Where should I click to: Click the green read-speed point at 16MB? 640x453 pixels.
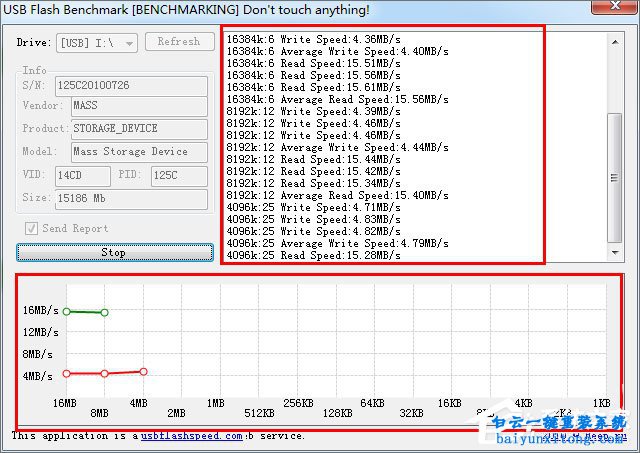[x=66, y=311]
